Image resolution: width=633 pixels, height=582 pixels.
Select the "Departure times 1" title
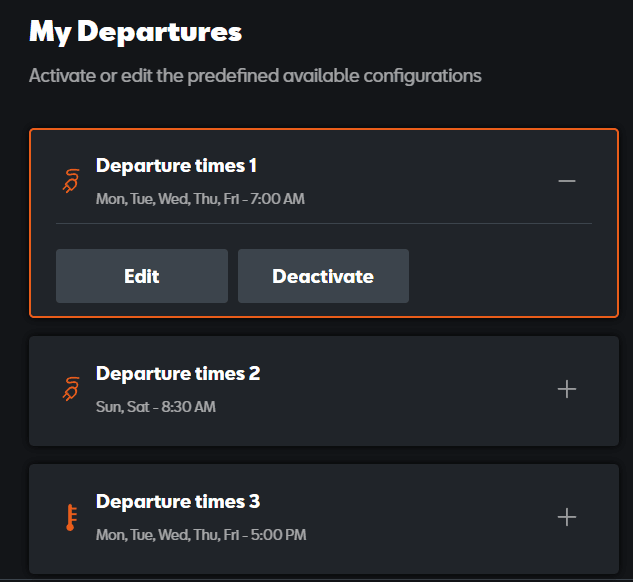point(176,166)
